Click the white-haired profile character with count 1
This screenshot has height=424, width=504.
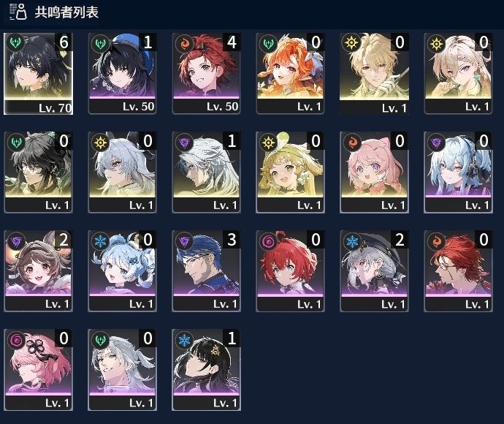(206, 173)
